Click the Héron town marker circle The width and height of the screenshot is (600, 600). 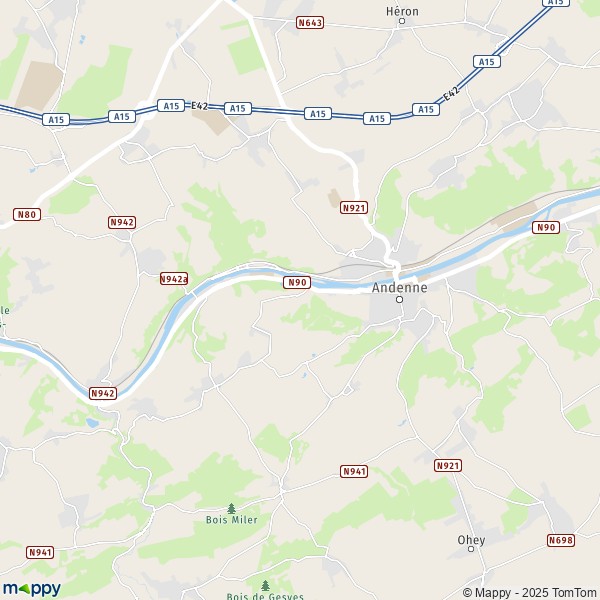[x=402, y=21]
